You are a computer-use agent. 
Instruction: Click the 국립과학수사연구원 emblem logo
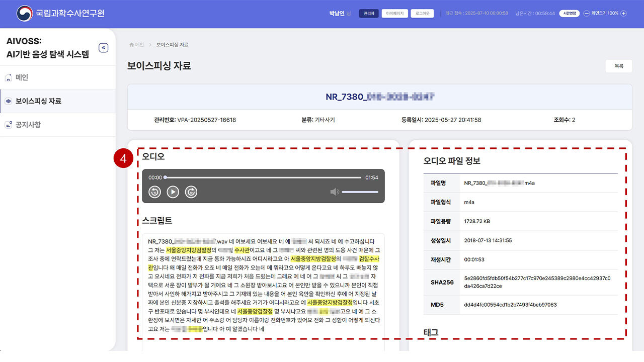tap(24, 13)
